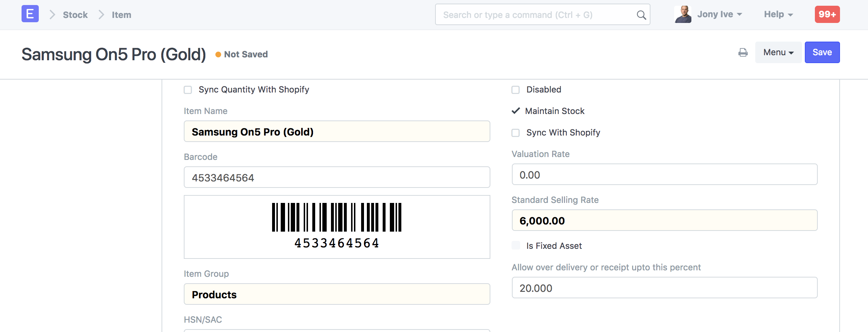Viewport: 868px width, 332px height.
Task: Click the Item Group field
Action: [337, 294]
